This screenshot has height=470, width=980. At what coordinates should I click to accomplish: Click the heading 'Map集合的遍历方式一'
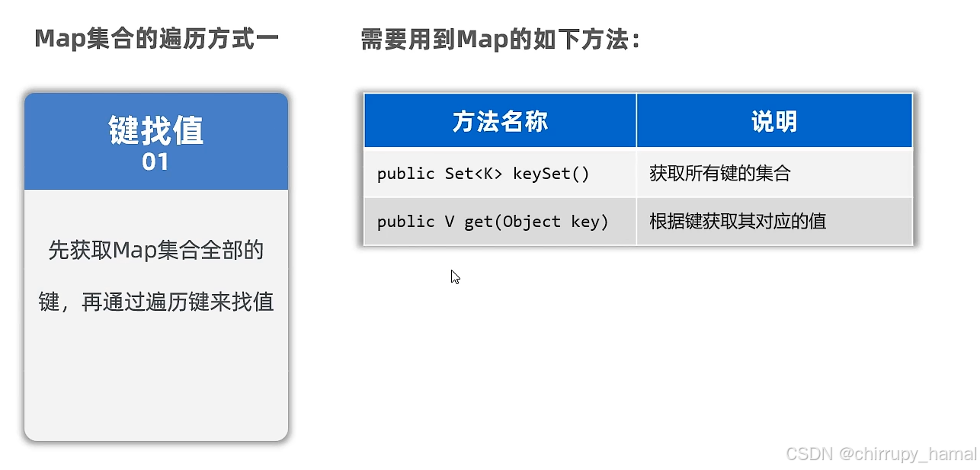pos(156,39)
